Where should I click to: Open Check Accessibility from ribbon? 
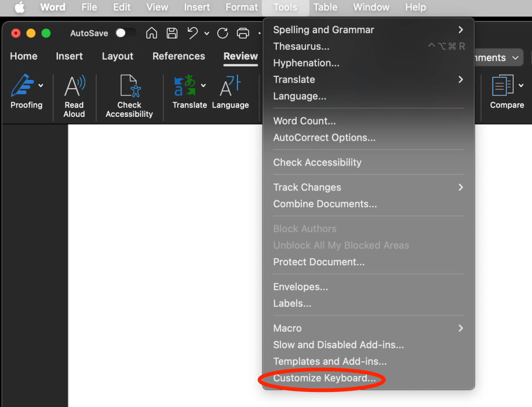click(129, 86)
